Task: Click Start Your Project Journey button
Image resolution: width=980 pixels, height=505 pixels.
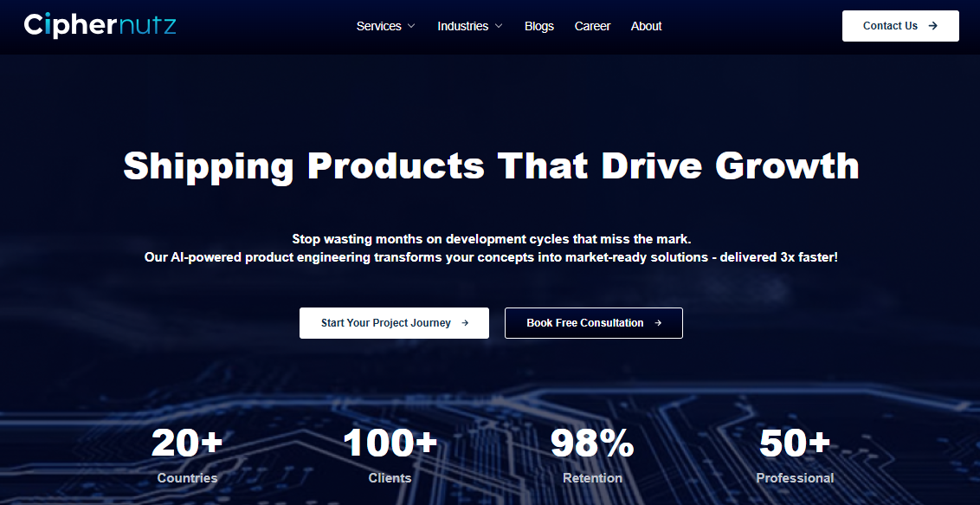Action: (395, 323)
